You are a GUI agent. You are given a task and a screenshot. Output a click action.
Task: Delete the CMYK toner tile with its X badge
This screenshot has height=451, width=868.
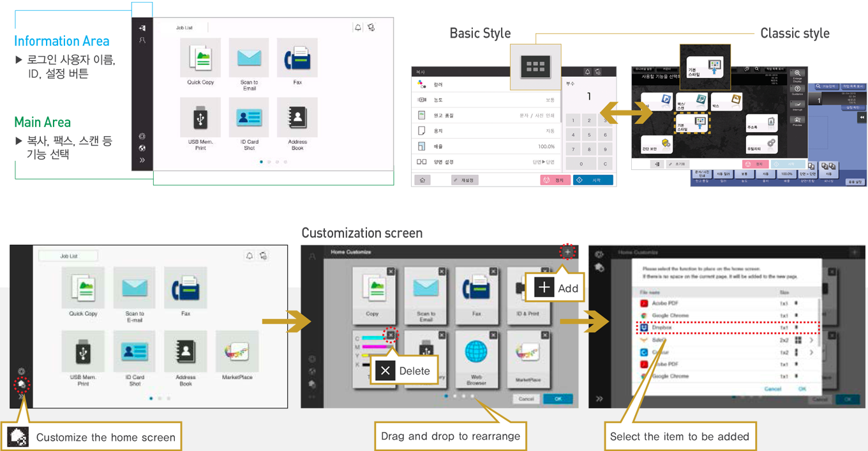click(391, 335)
